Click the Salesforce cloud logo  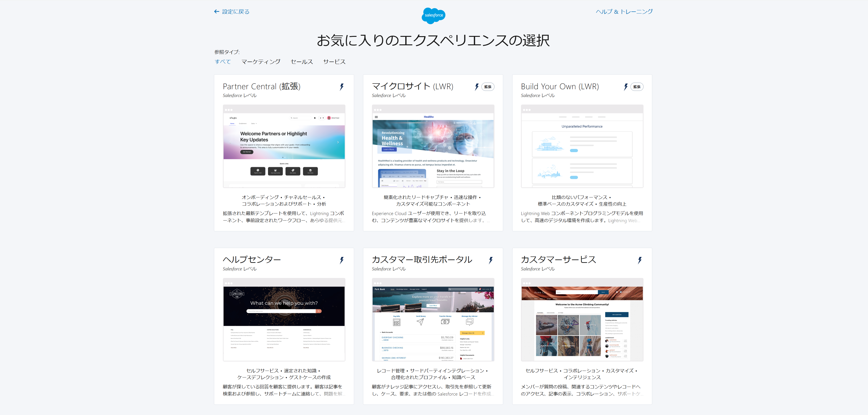click(433, 16)
